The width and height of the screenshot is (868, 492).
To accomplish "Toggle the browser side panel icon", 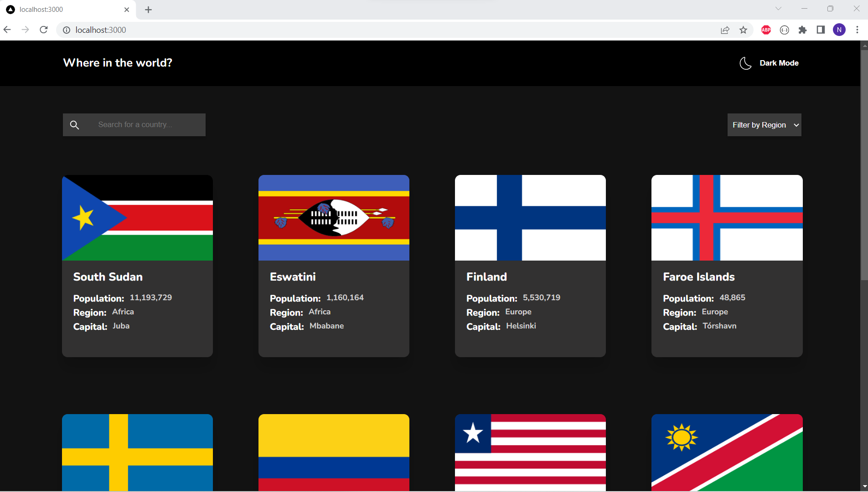I will (x=821, y=30).
